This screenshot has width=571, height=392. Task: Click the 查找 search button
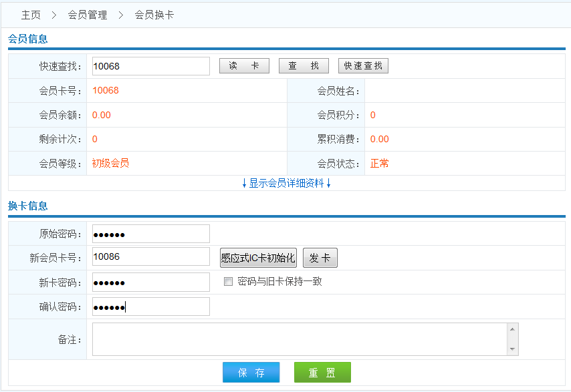click(x=304, y=66)
